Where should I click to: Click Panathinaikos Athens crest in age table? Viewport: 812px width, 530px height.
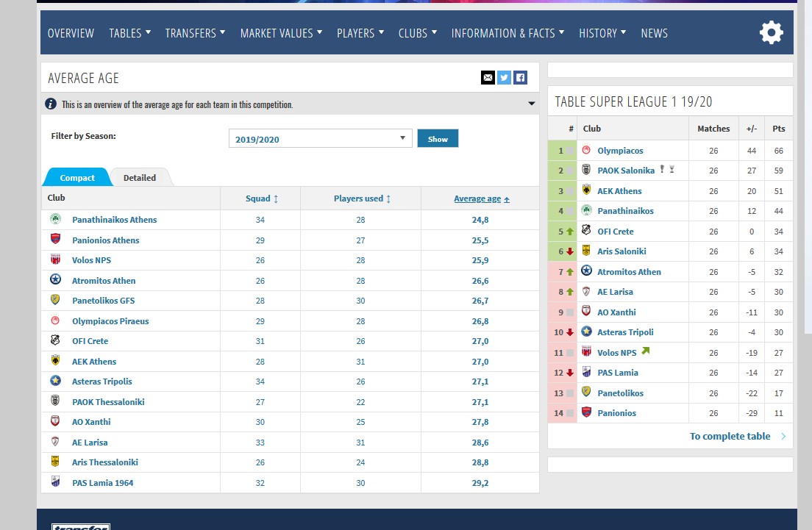55,219
